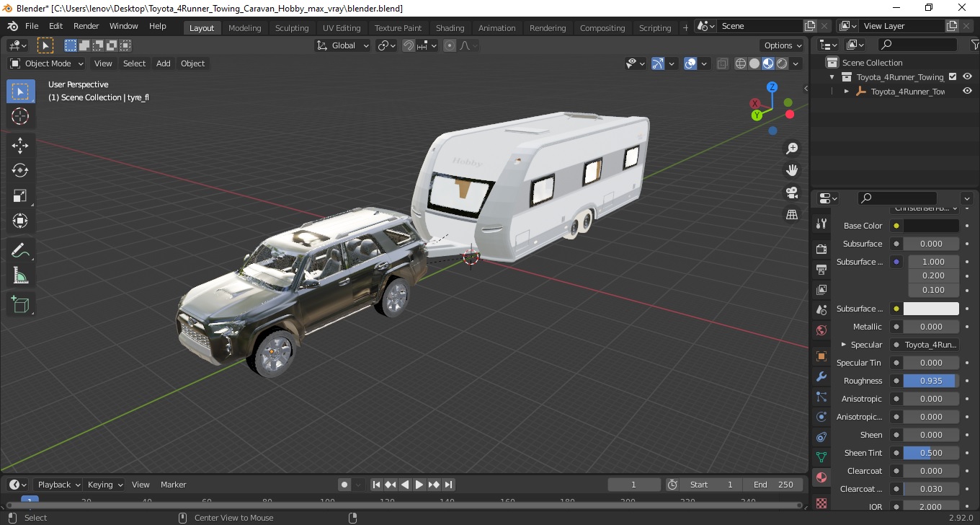
Task: Toggle show overlays button
Action: coord(690,63)
